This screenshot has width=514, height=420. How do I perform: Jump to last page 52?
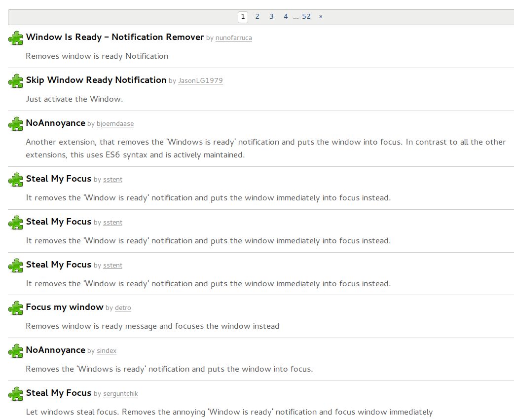tap(306, 17)
